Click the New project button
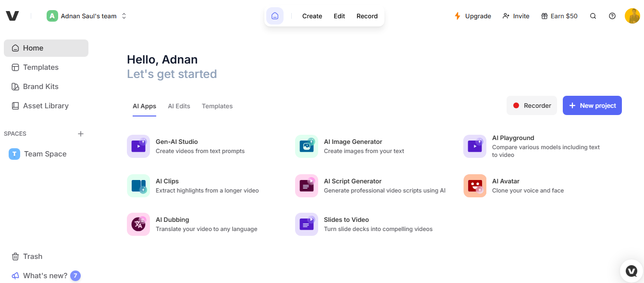 click(592, 105)
